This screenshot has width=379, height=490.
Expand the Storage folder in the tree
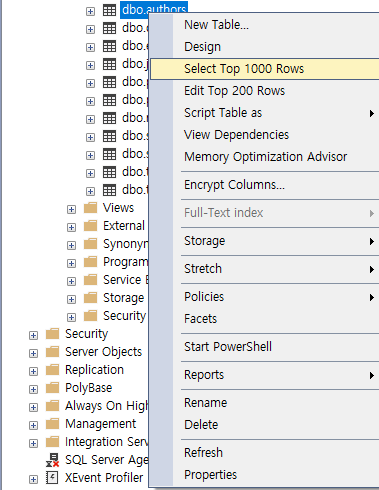tap(71, 299)
